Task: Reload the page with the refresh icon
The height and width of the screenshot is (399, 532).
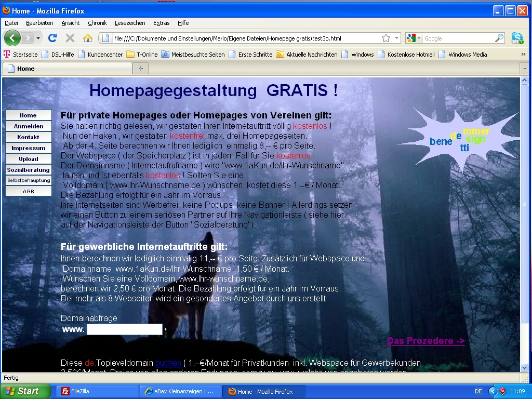Action: tap(52, 38)
